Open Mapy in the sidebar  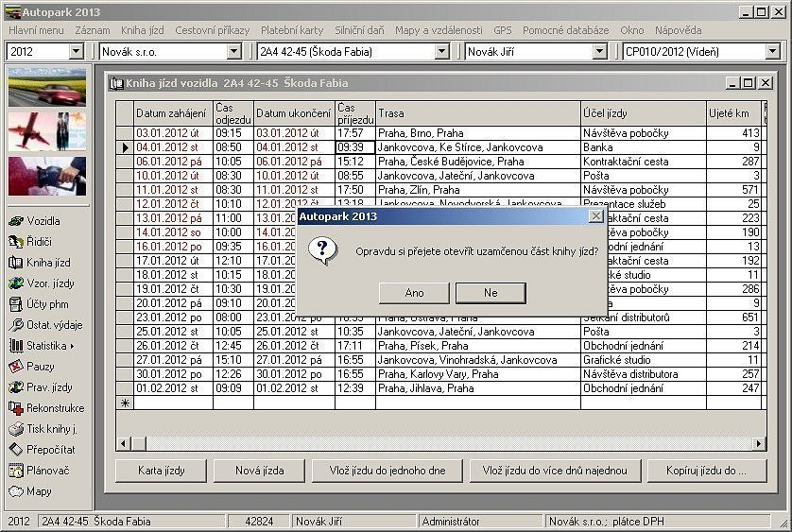click(x=39, y=491)
